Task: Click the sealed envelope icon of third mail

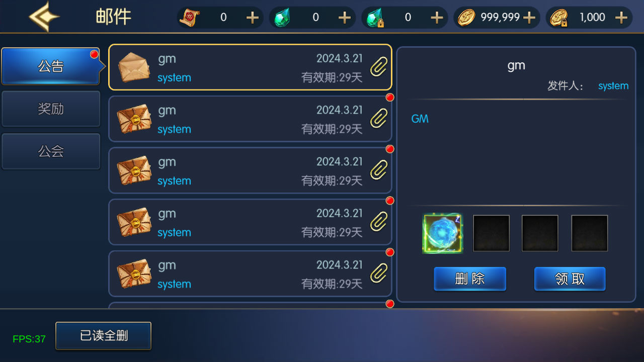Action: click(134, 170)
